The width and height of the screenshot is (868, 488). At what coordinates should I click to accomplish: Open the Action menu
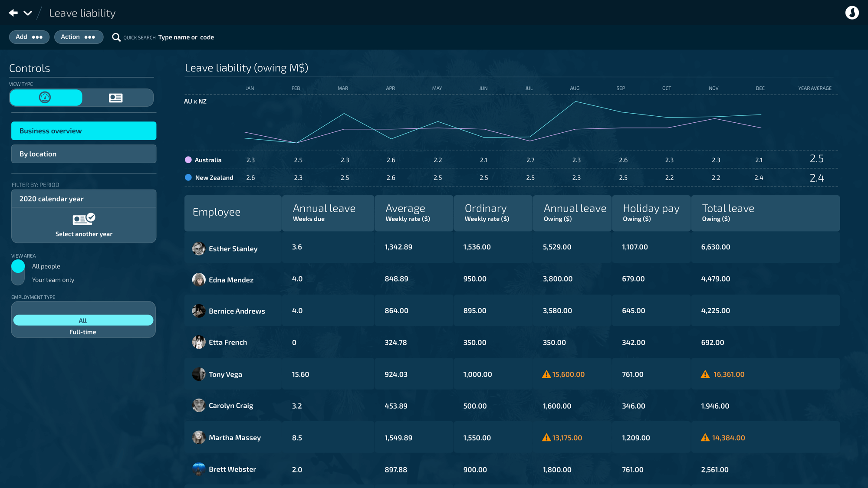tap(78, 37)
